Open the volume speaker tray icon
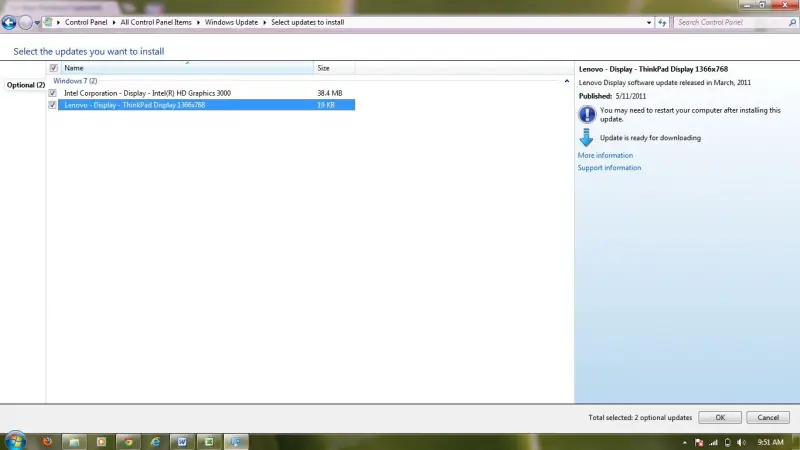The height and width of the screenshot is (450, 800). pos(741,442)
